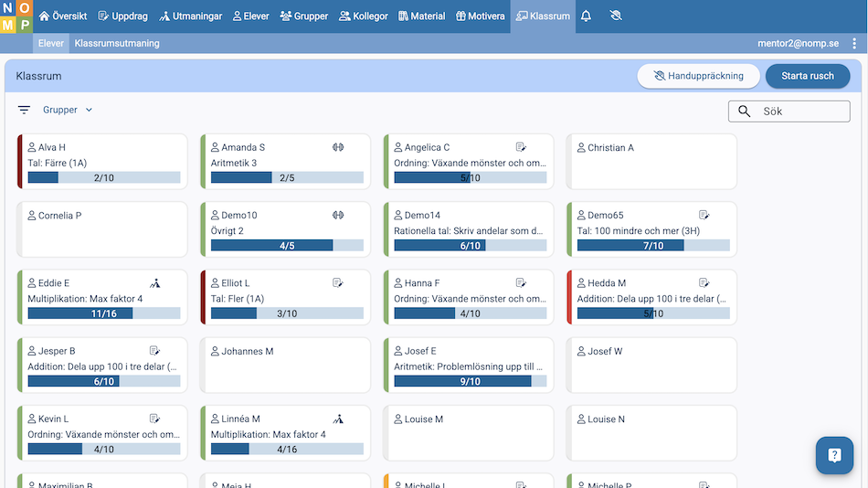The width and height of the screenshot is (868, 488).
Task: Go to the Översikt page
Action: point(62,16)
